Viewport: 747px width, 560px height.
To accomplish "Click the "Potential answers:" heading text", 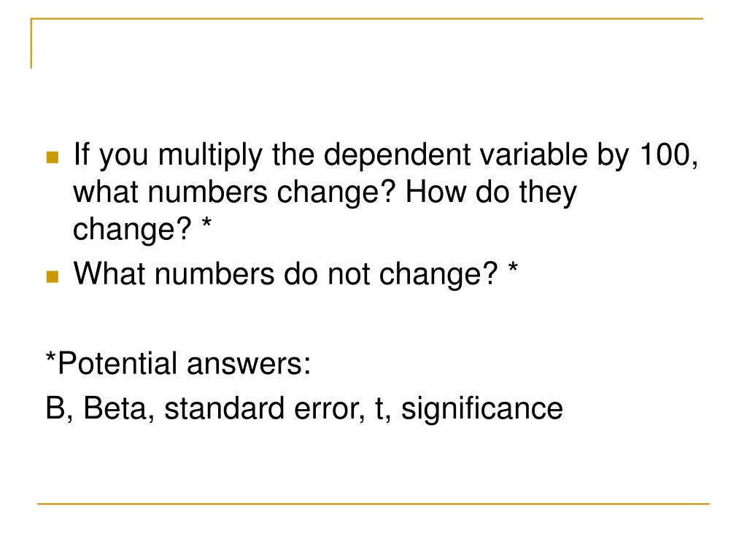I will coord(184,363).
